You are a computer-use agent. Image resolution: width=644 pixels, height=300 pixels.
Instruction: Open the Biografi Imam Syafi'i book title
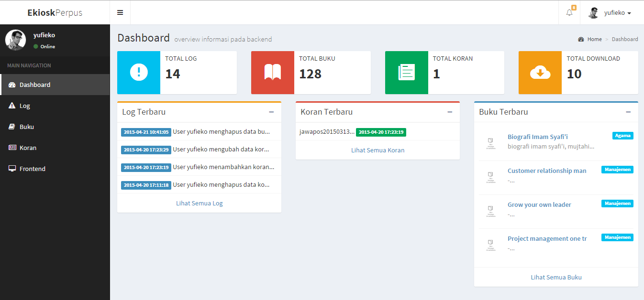point(538,137)
